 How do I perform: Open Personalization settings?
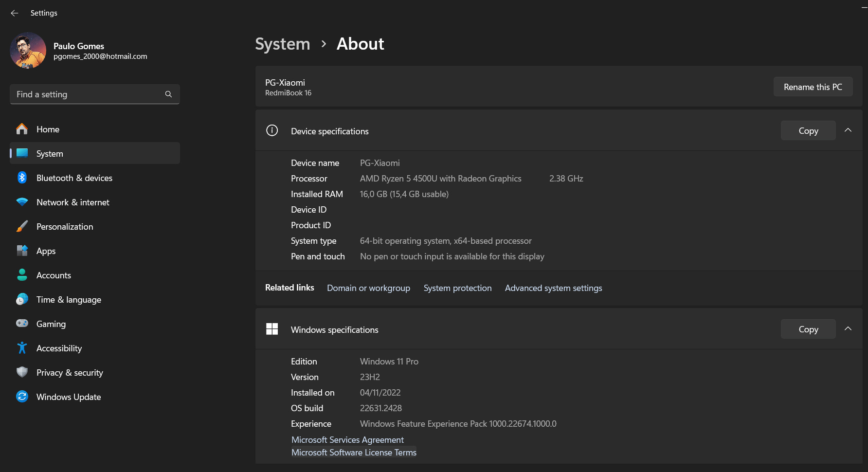(x=95, y=226)
